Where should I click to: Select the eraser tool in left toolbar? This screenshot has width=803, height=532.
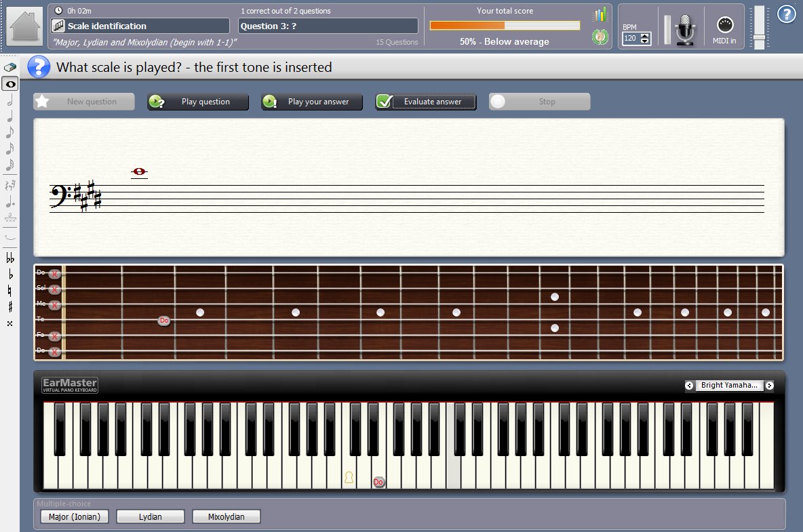[10, 68]
